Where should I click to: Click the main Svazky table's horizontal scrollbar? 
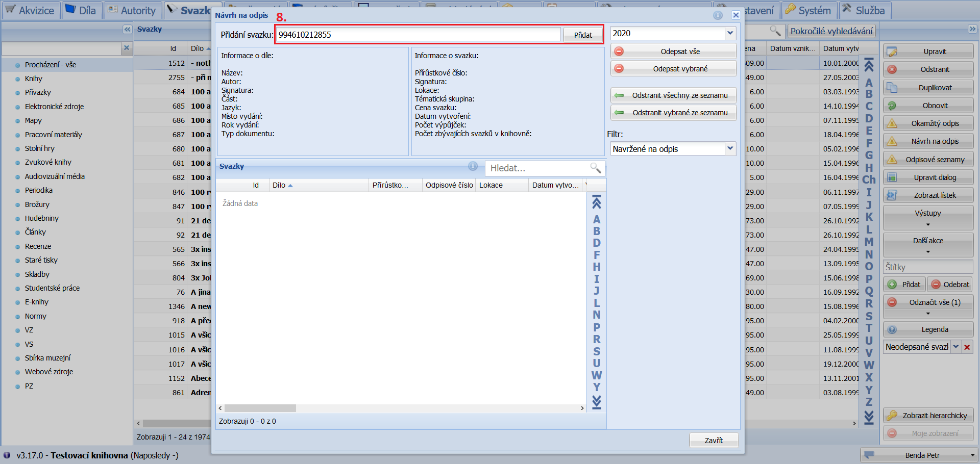point(176,423)
